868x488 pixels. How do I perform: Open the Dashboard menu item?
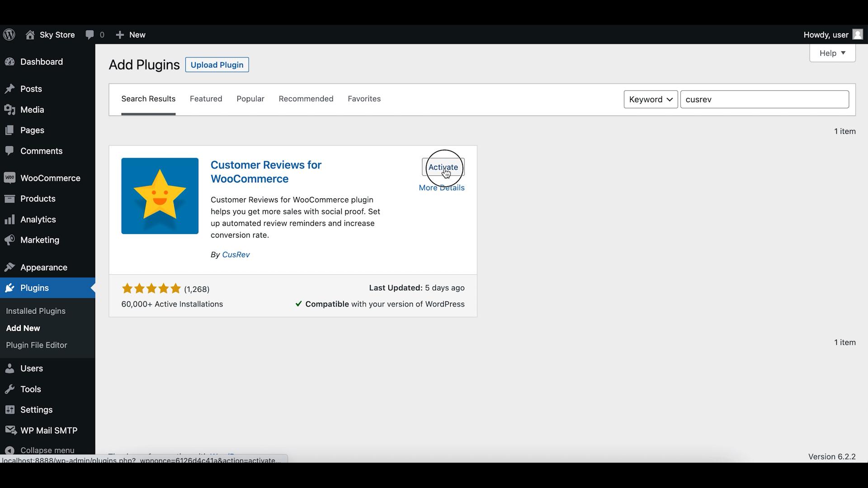click(42, 62)
